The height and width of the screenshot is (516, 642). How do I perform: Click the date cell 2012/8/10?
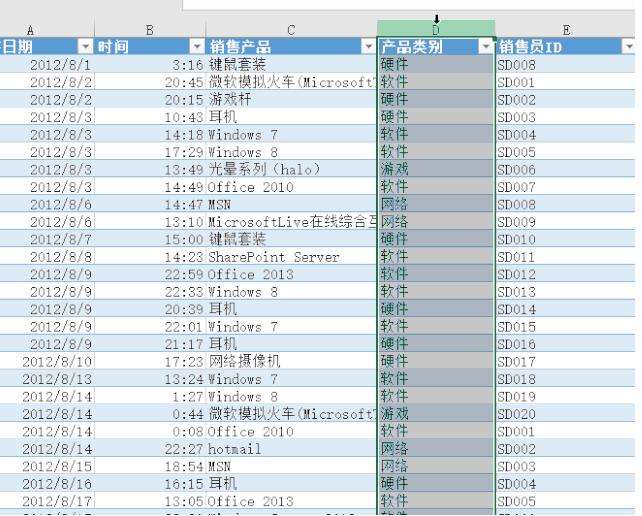(47, 362)
